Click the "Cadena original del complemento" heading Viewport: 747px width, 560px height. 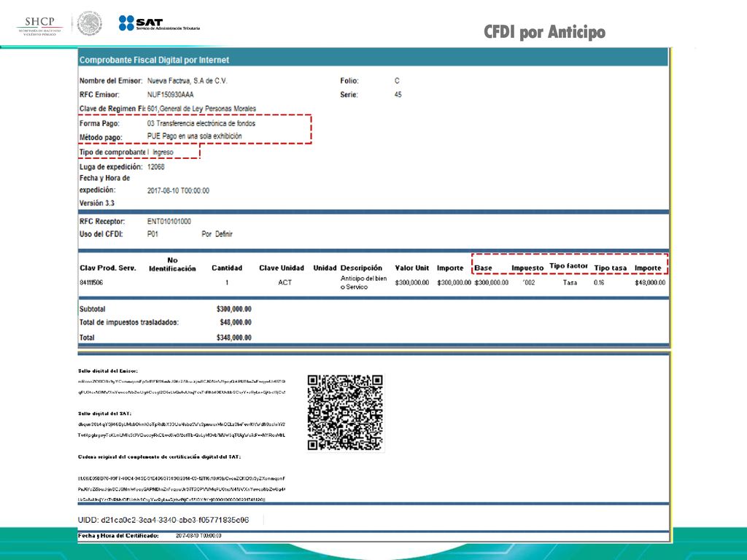tap(160, 456)
